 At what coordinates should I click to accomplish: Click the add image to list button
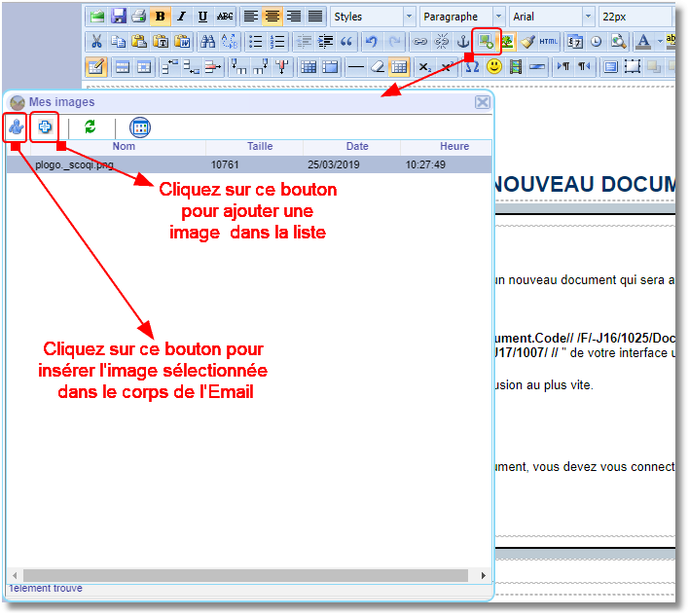45,127
